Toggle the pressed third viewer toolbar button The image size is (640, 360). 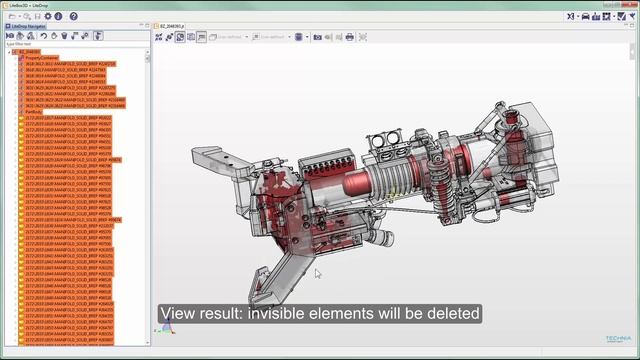[x=180, y=37]
